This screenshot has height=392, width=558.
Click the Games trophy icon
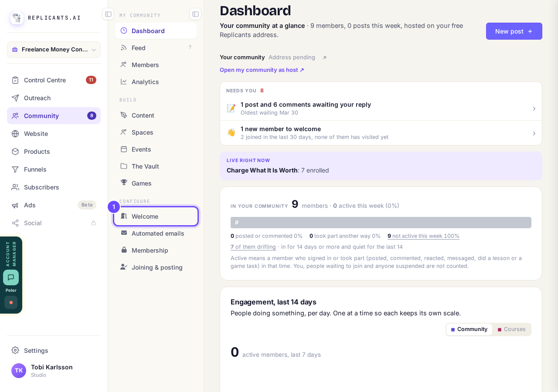tap(124, 182)
